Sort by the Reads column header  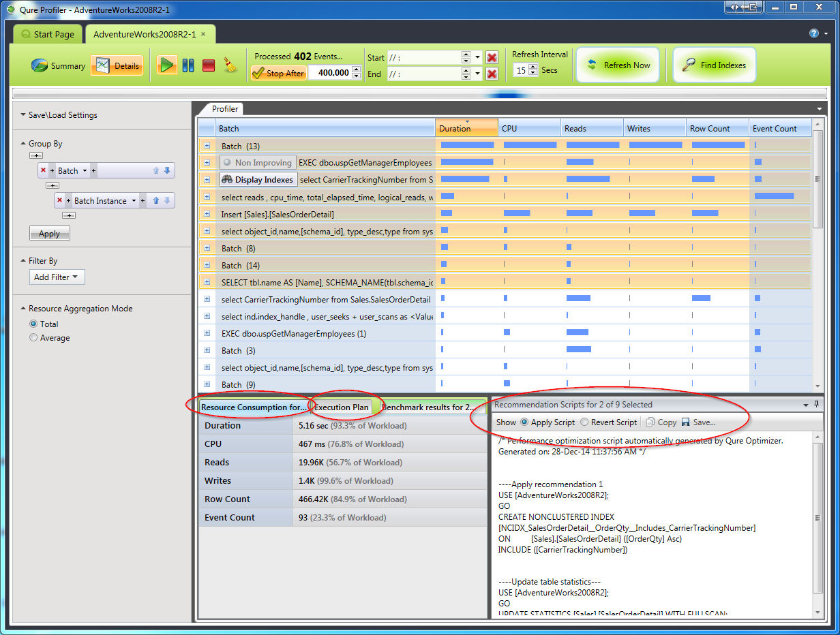tap(591, 128)
